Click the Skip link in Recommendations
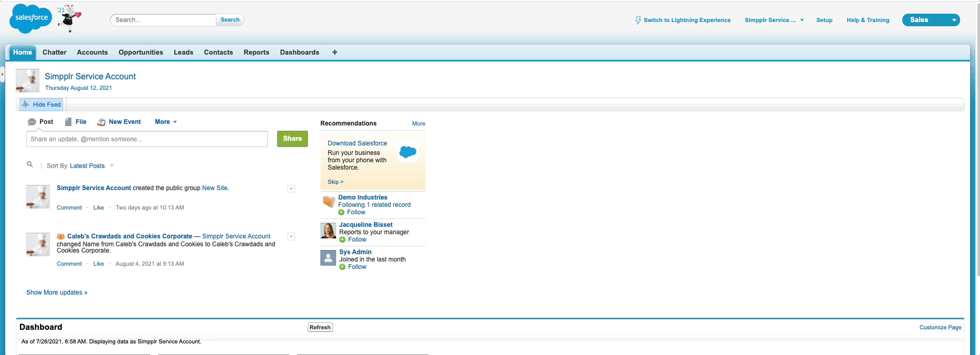This screenshot has width=980, height=355. pos(336,182)
